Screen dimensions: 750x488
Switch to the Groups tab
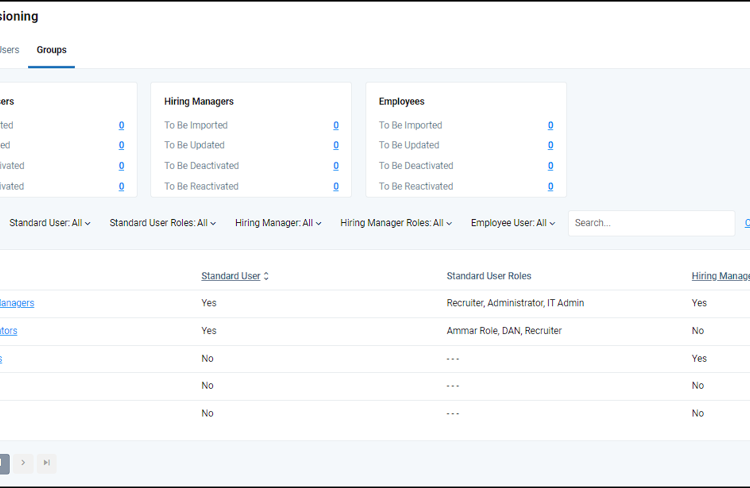tap(51, 50)
